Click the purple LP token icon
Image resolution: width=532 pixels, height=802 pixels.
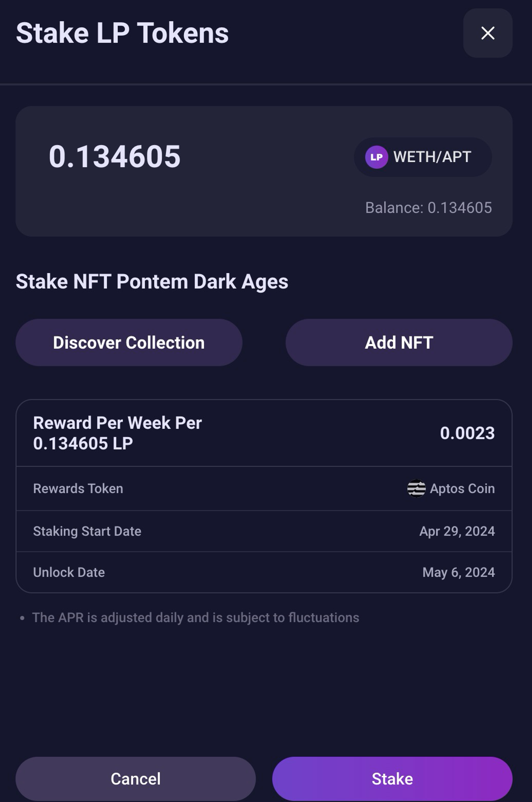pyautogui.click(x=376, y=157)
